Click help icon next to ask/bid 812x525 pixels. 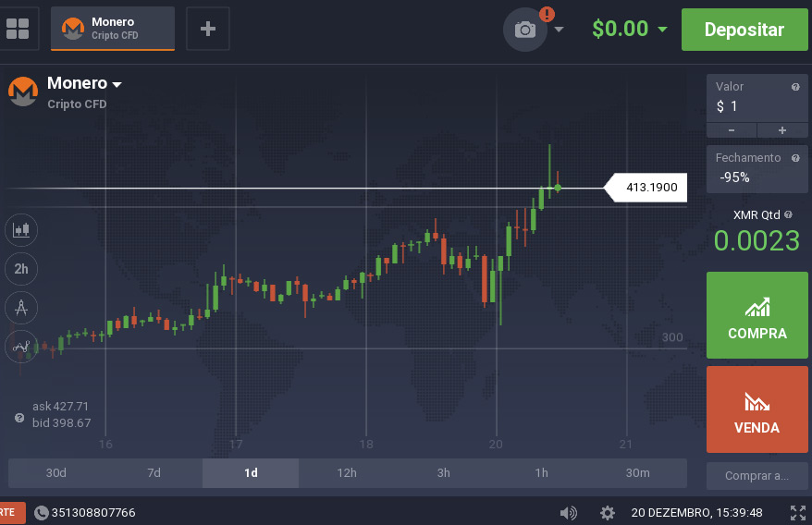[19, 418]
